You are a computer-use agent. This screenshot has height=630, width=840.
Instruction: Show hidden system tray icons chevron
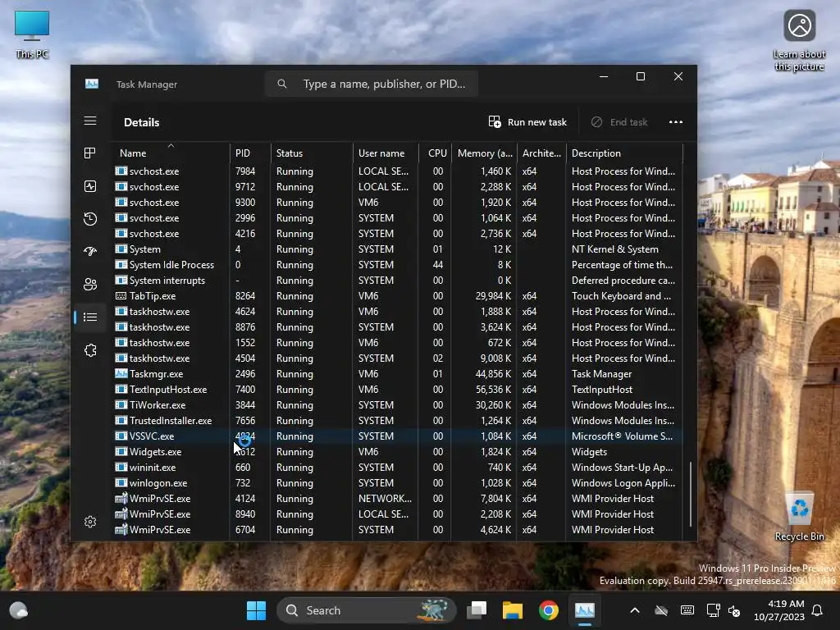(635, 610)
